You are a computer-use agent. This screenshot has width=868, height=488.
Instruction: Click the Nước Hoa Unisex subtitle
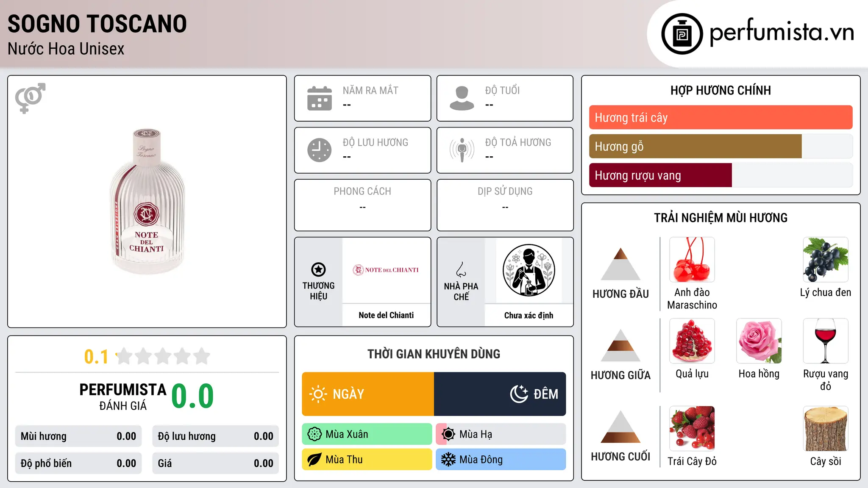[x=66, y=49]
